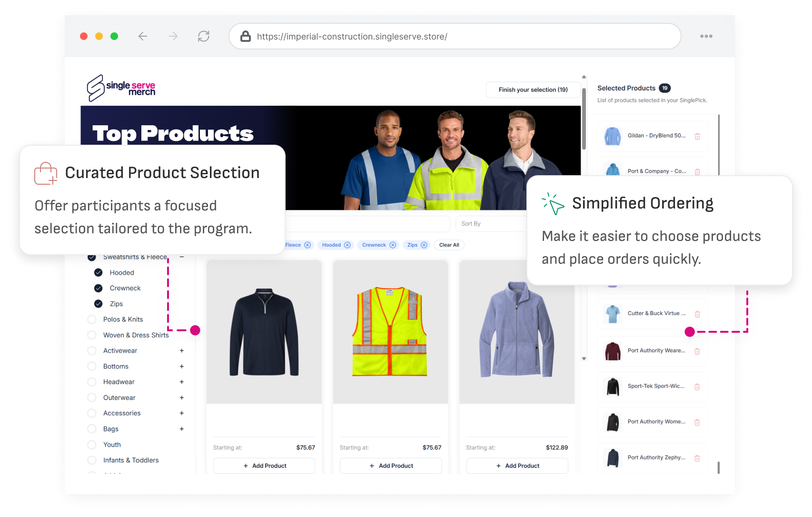Collapse Sweatshirts & Fleece with minus icon
812x517 pixels.
coord(182,257)
